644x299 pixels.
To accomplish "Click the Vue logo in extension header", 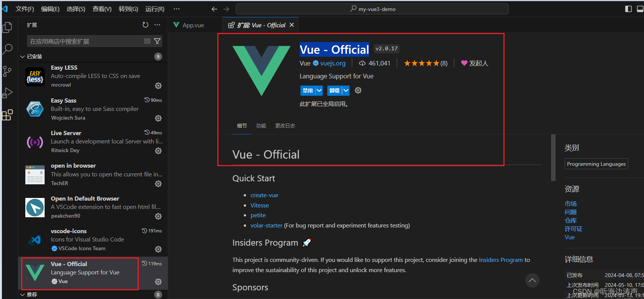I will [262, 71].
